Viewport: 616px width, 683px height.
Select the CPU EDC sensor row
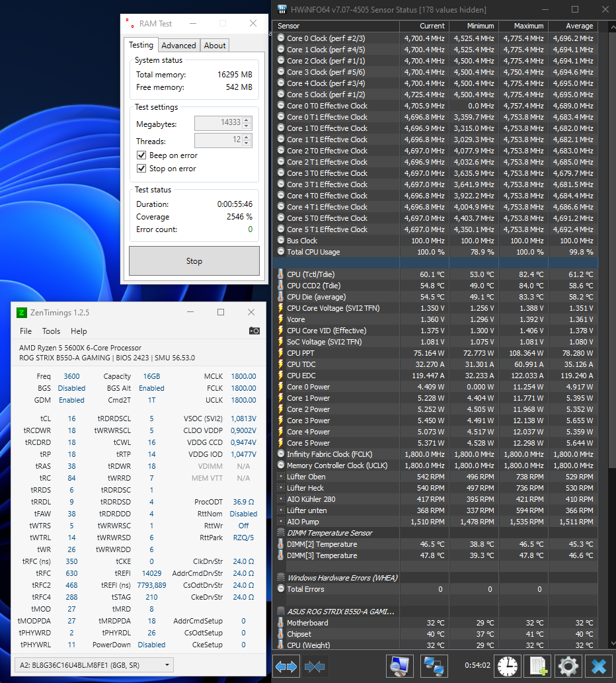[436, 376]
